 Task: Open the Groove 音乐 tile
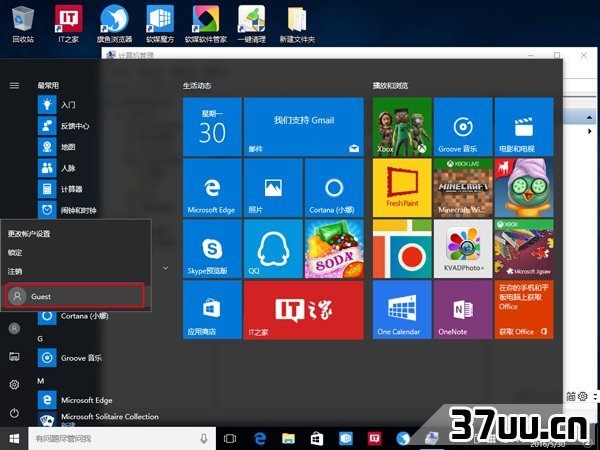coord(463,127)
